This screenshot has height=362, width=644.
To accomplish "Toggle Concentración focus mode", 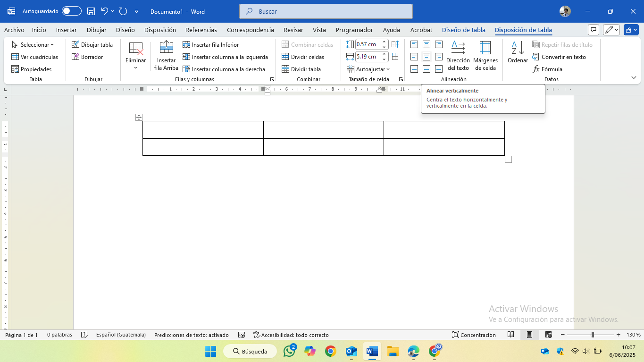I will click(x=474, y=335).
